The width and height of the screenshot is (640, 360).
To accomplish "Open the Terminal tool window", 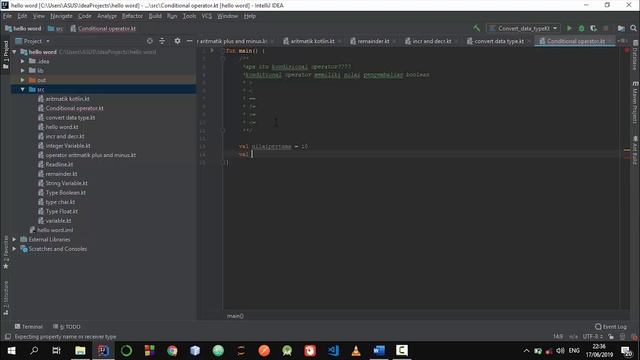I will pyautogui.click(x=29, y=327).
